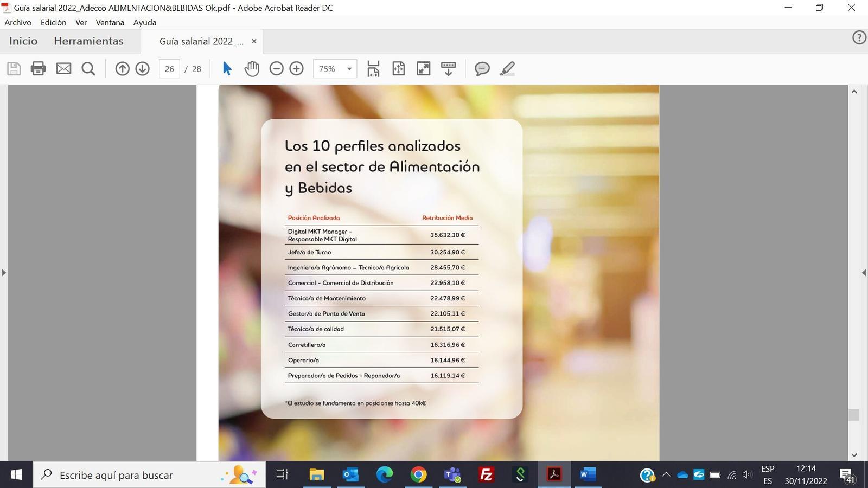Screen dimensions: 868x488
Task: Expand the left navigation pane
Action: (4, 273)
